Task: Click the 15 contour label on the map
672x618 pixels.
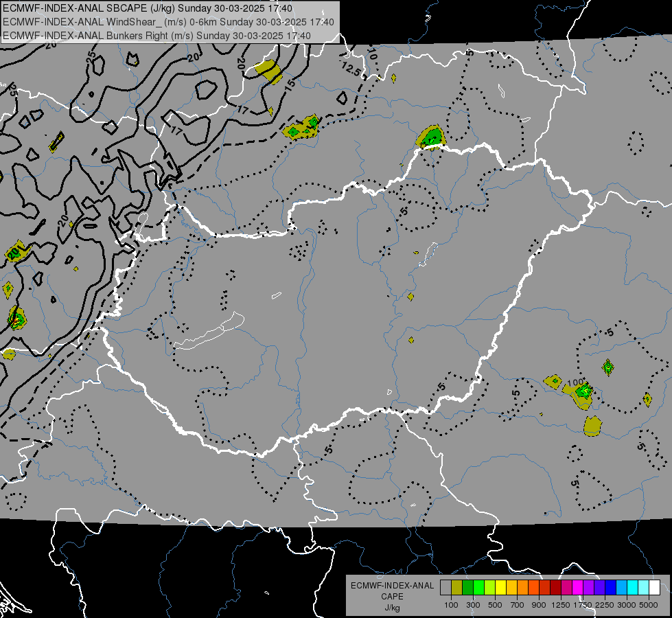Action: pyautogui.click(x=290, y=84)
